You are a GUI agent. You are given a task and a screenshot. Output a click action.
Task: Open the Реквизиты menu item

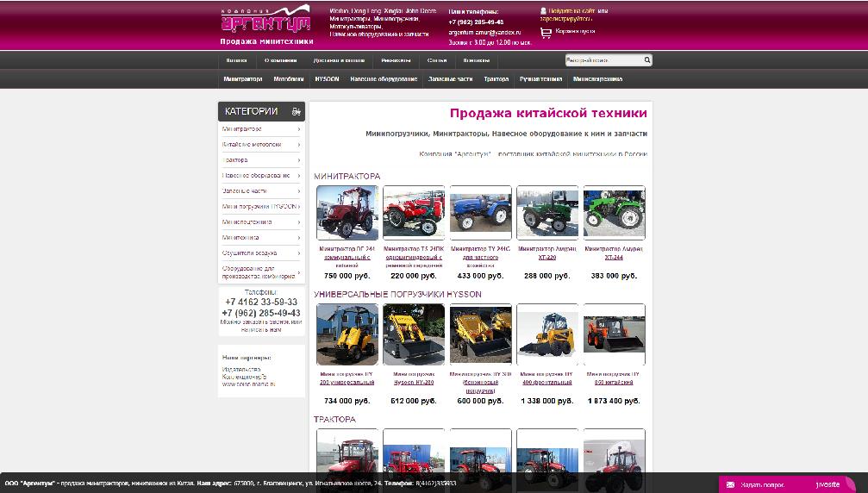click(x=396, y=60)
